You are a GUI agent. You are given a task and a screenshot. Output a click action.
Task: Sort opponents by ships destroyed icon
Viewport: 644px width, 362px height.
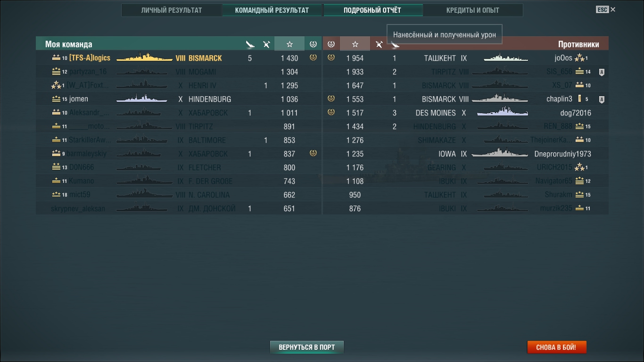pyautogui.click(x=395, y=44)
